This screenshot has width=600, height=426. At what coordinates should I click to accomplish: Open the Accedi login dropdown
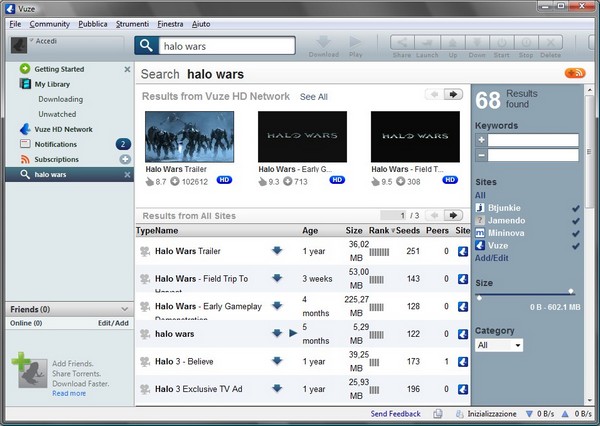pos(31,40)
